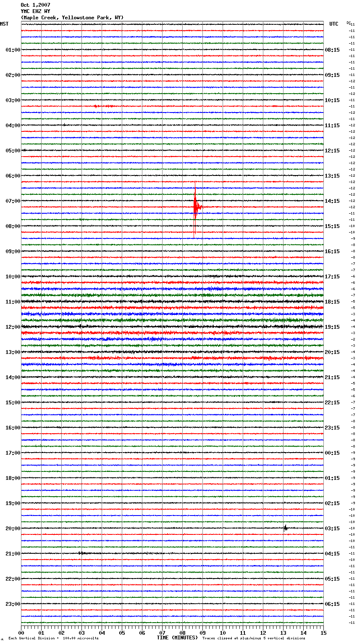Click the MST time label "23:00"
Screen dimensions: 357x644
(13, 604)
